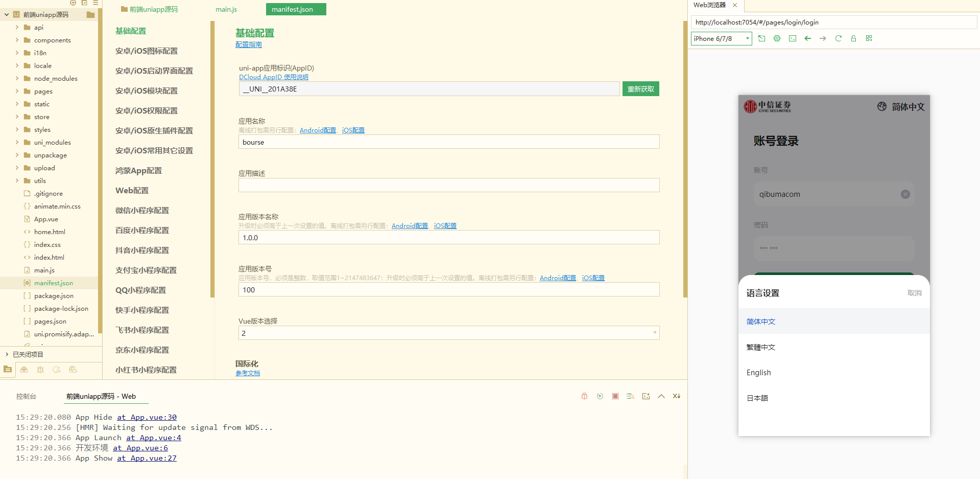Click the project manager icon in bottom-left bar

click(8, 369)
